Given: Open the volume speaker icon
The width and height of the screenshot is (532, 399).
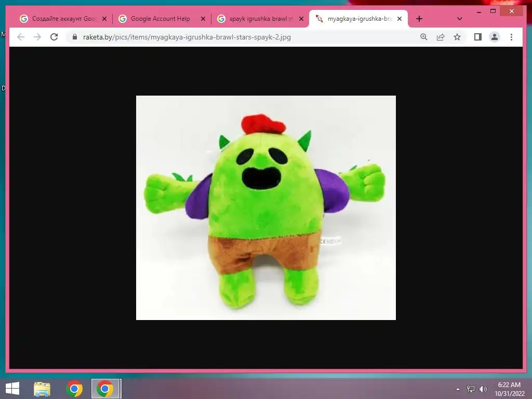Looking at the screenshot, I should coord(483,389).
